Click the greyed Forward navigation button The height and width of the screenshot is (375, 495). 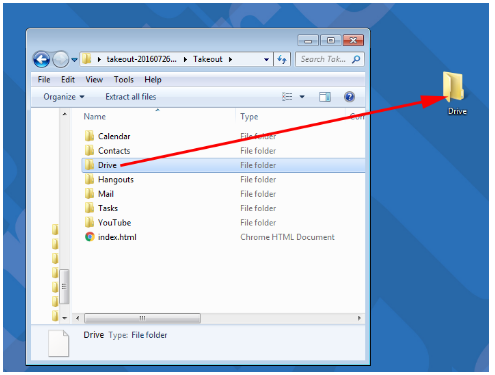61,60
